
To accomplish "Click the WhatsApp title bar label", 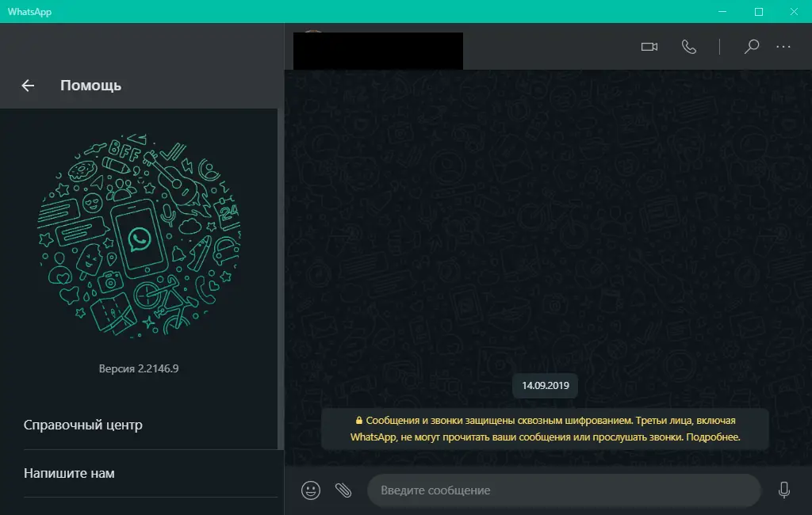I will [x=30, y=12].
